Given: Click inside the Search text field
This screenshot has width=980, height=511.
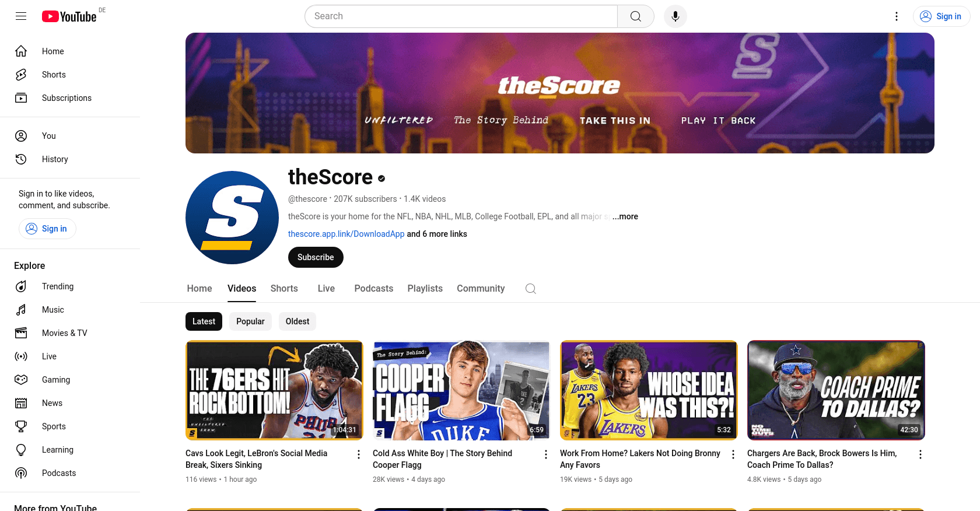Looking at the screenshot, I should (x=461, y=16).
